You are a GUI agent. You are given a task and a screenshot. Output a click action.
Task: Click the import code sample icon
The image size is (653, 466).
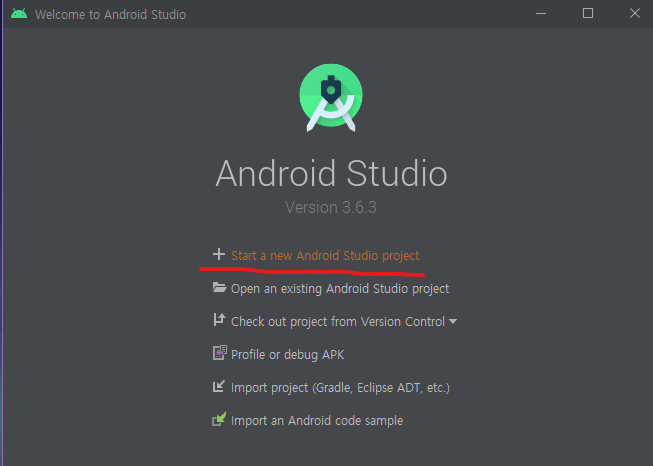pyautogui.click(x=219, y=419)
